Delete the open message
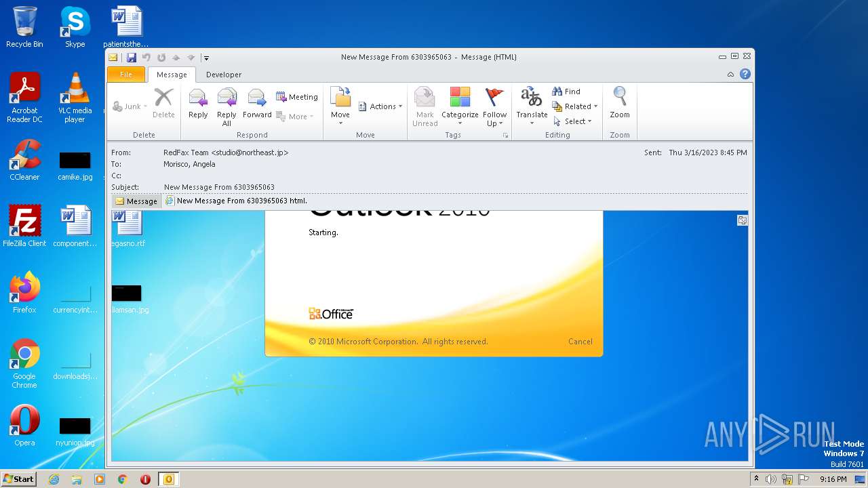 163,104
